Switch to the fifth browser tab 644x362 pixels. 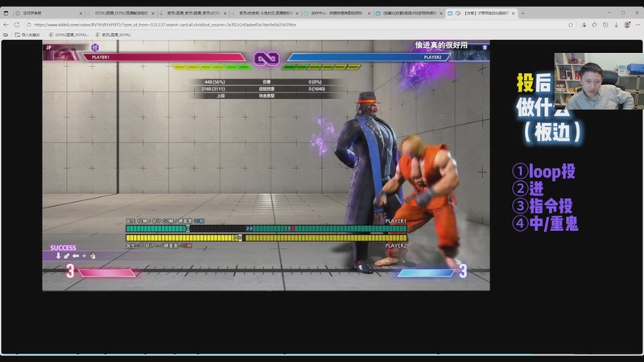coord(337,13)
